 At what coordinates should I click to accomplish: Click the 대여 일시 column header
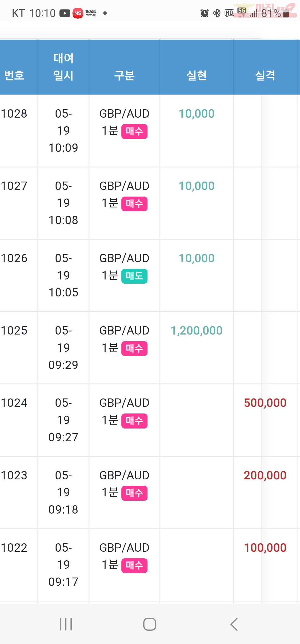pyautogui.click(x=64, y=67)
